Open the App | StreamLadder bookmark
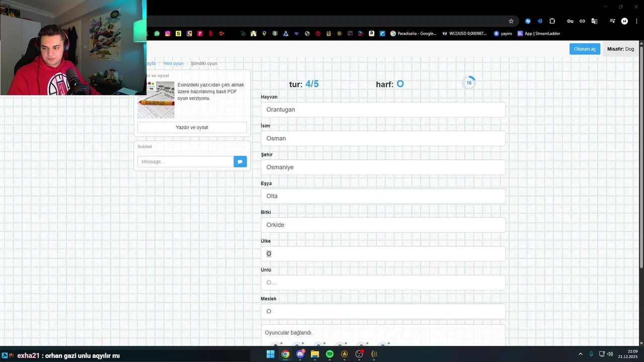This screenshot has height=362, width=644. [x=538, y=34]
